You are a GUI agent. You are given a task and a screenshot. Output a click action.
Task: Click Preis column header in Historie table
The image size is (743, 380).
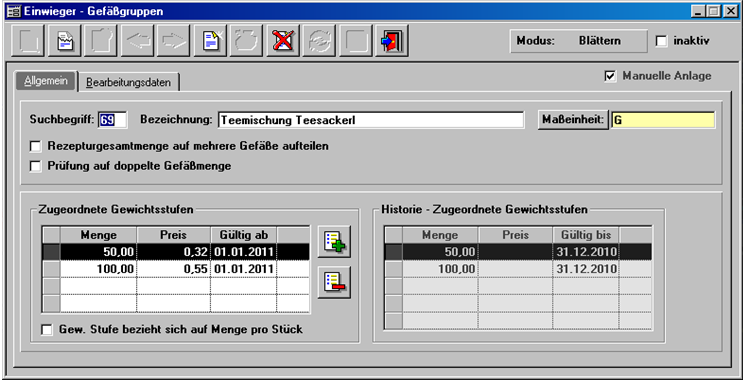516,235
